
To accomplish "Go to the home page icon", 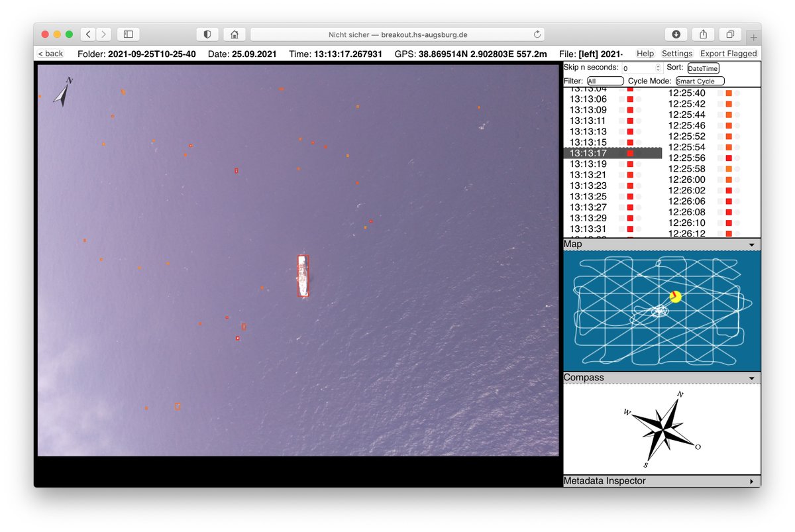I will (x=234, y=34).
